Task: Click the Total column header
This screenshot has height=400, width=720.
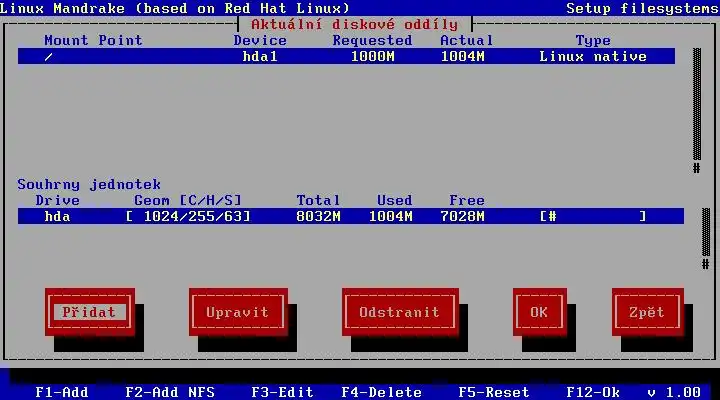Action: click(318, 200)
